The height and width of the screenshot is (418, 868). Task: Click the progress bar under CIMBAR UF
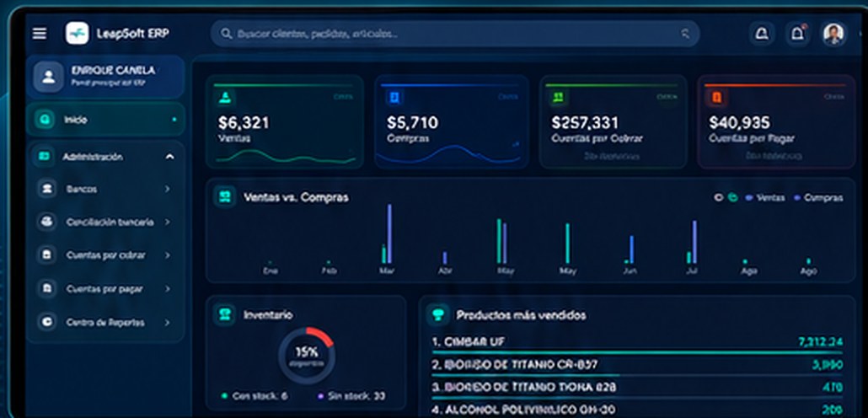click(x=637, y=352)
